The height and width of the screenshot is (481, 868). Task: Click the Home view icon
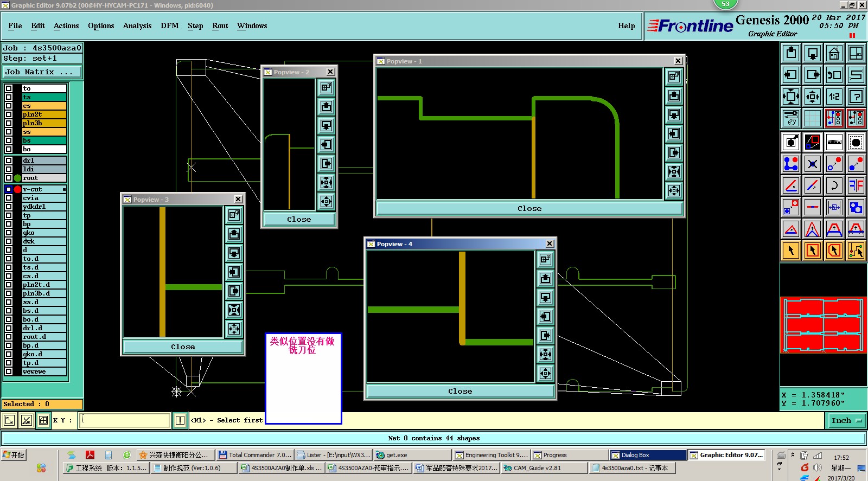[x=834, y=53]
